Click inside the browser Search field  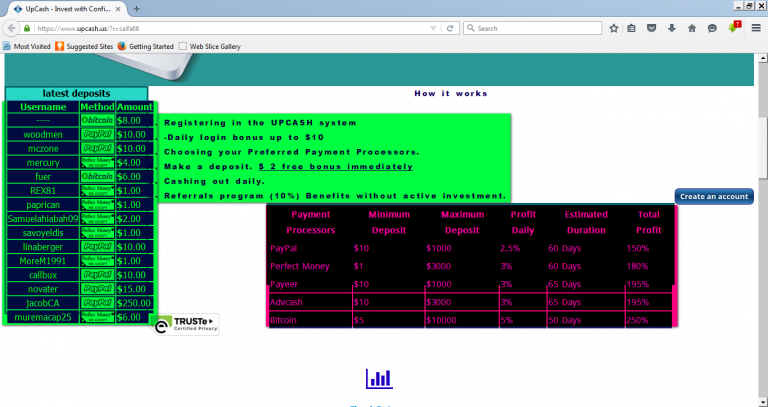click(x=535, y=28)
